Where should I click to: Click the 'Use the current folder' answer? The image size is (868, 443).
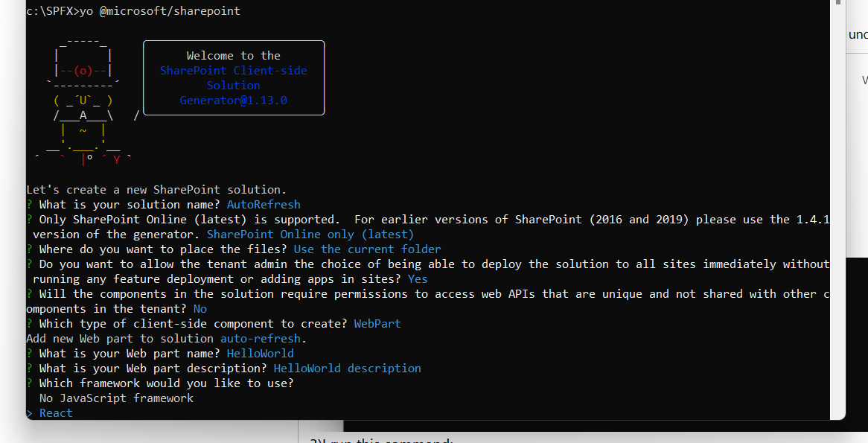click(368, 249)
